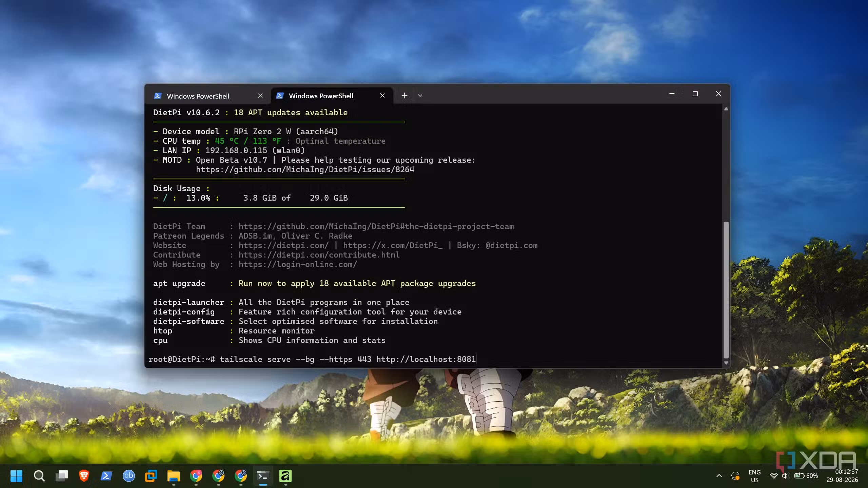This screenshot has height=488, width=868.
Task: Click the 'htop' command text
Action: point(162,331)
